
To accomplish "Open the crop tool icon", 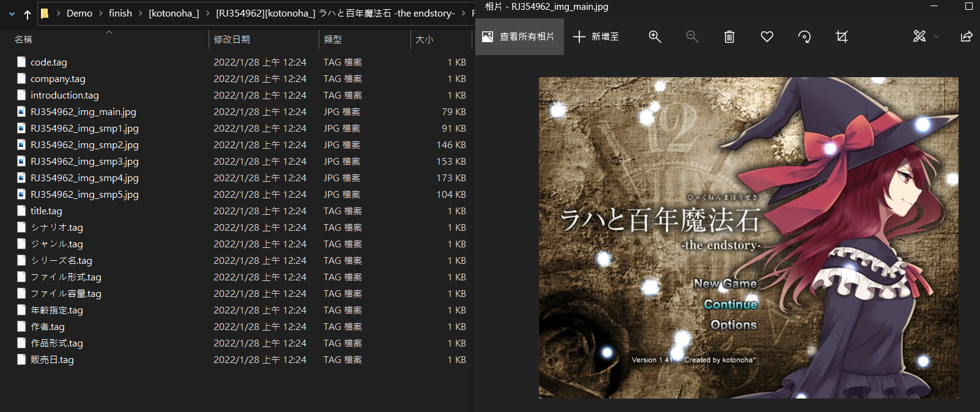I will [x=842, y=37].
